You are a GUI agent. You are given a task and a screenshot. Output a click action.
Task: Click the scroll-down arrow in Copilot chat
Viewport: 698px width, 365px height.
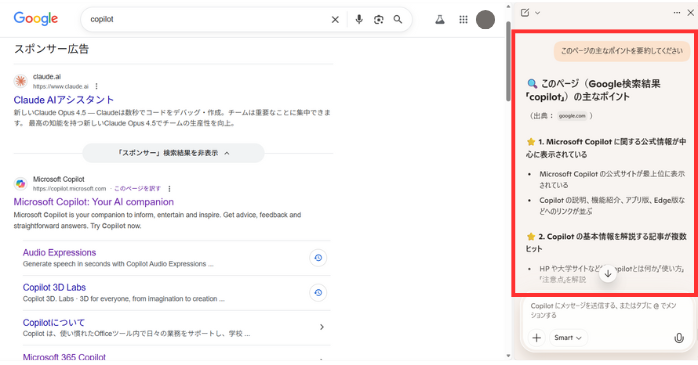coord(608,274)
